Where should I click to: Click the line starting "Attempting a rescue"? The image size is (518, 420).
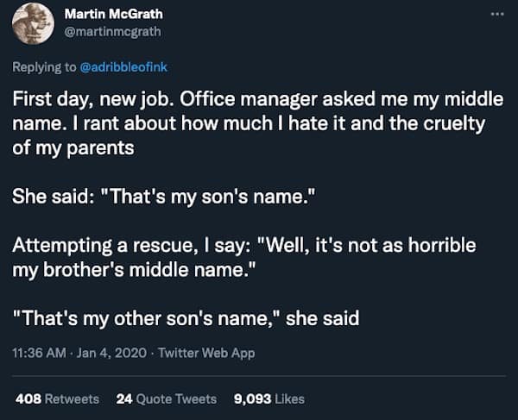point(243,245)
